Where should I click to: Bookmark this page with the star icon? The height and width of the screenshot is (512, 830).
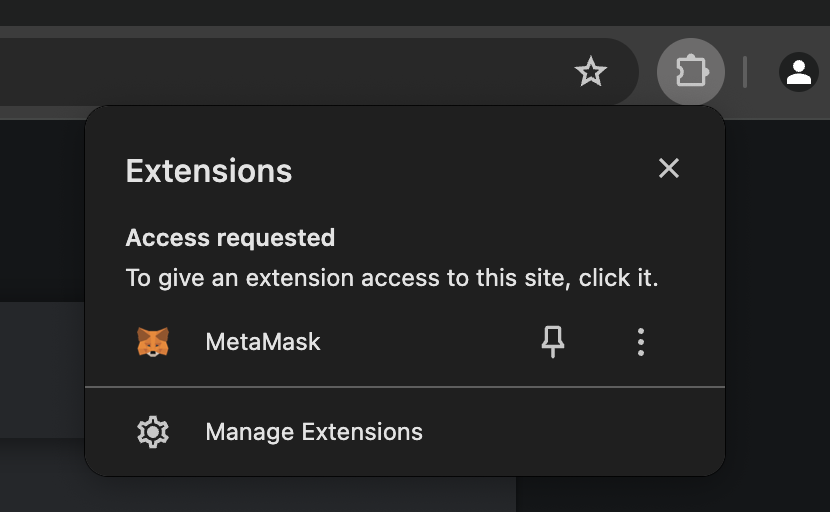(x=591, y=72)
